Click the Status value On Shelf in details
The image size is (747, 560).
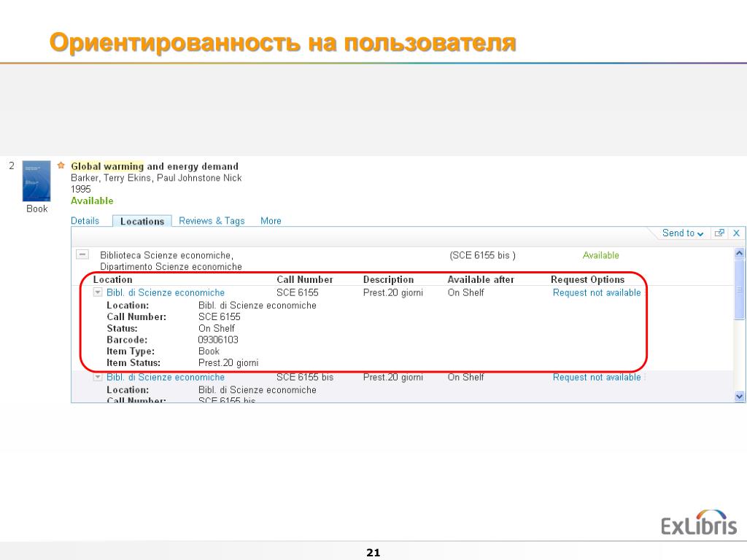click(x=216, y=328)
